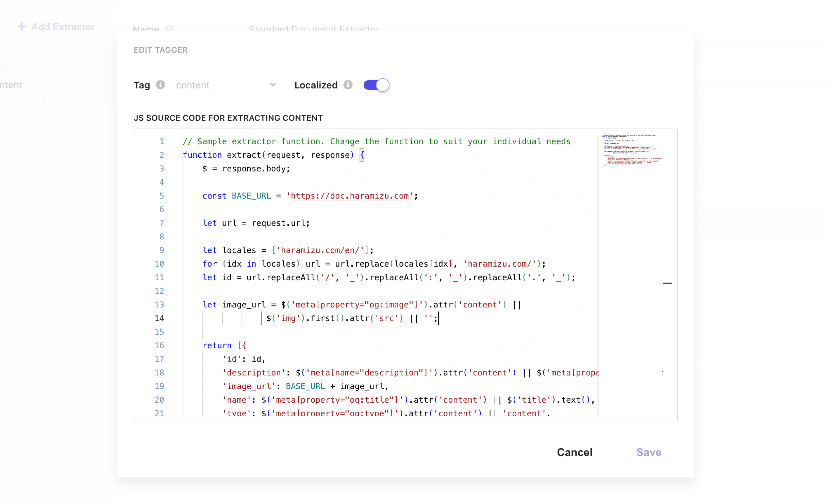The width and height of the screenshot is (830, 504).
Task: Click the Add Extractor link
Action: (x=63, y=27)
